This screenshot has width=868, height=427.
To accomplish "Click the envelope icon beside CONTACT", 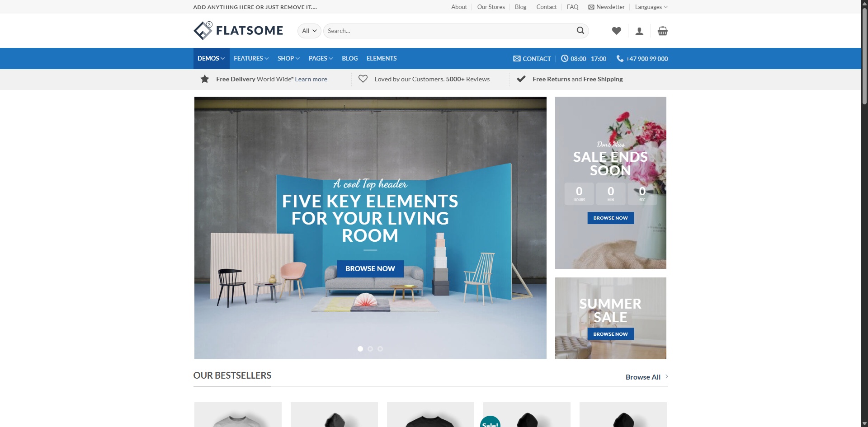I will pyautogui.click(x=517, y=58).
